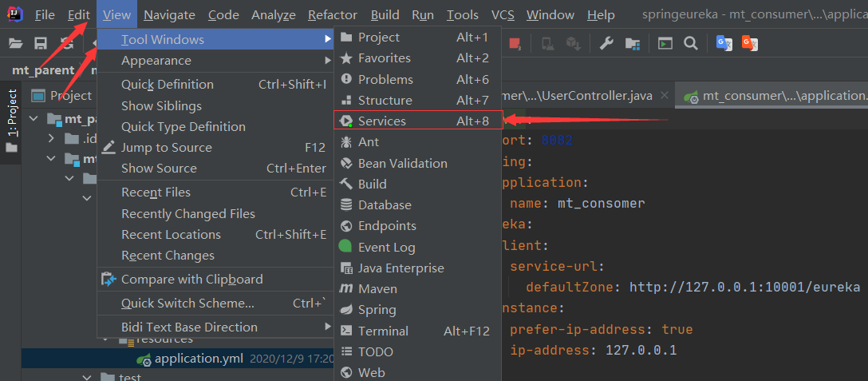The width and height of the screenshot is (868, 381).
Task: Expand the .idea folder in project tree
Action: (x=53, y=139)
